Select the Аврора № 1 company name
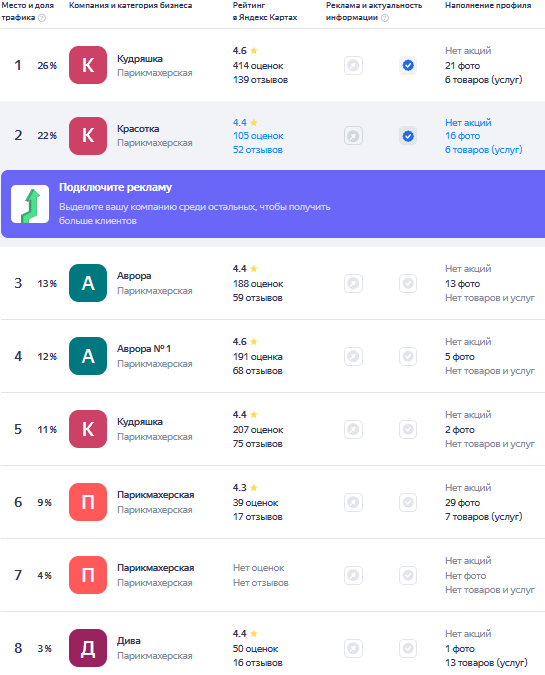 point(144,349)
